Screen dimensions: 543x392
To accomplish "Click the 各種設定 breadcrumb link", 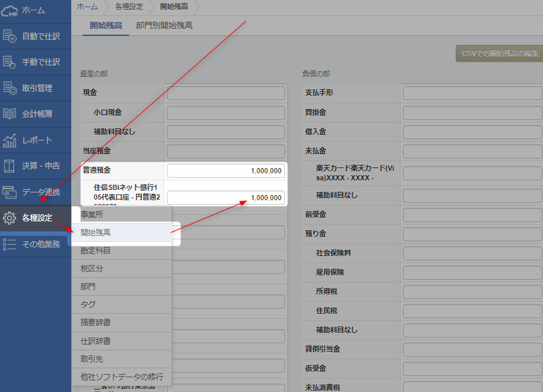I will (x=129, y=6).
